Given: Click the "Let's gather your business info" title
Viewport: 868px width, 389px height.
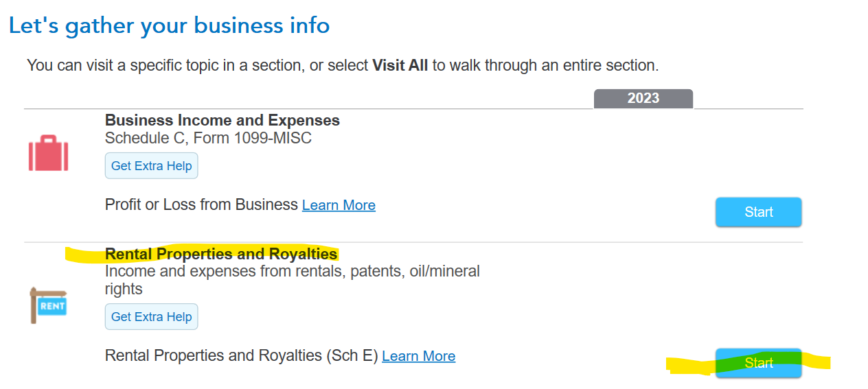Looking at the screenshot, I should click(x=169, y=26).
